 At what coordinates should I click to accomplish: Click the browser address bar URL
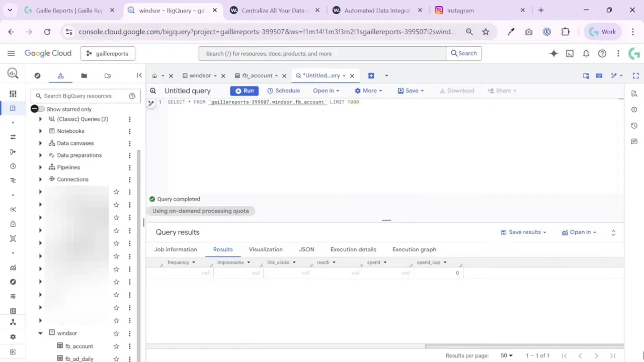pos(267,32)
